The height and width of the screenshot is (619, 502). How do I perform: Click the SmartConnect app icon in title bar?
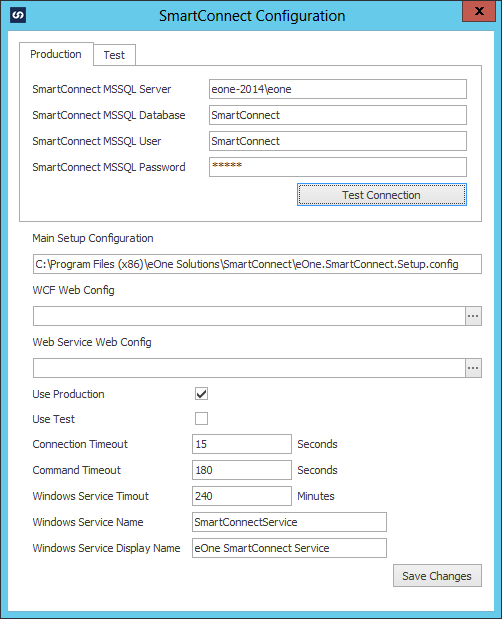pyautogui.click(x=18, y=15)
